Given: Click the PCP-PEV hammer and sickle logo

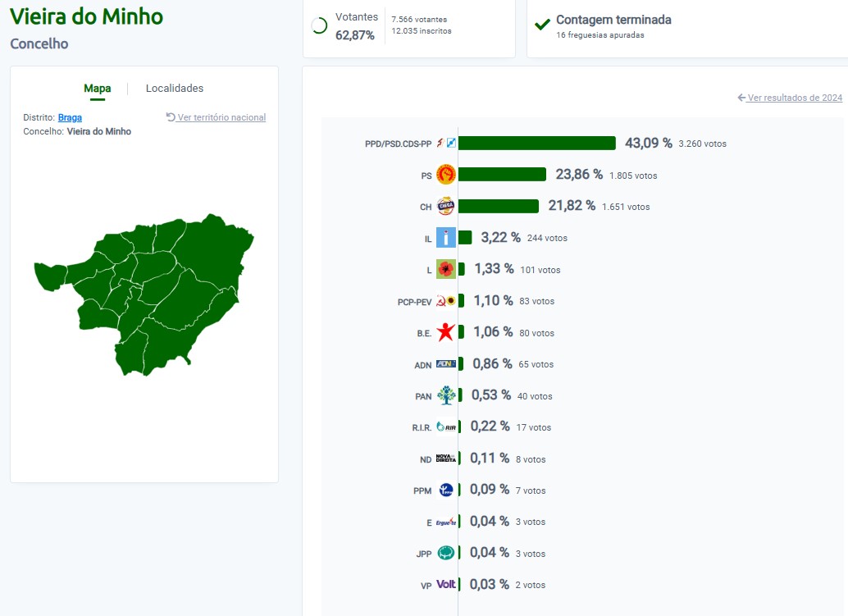Looking at the screenshot, I should coord(445,301).
